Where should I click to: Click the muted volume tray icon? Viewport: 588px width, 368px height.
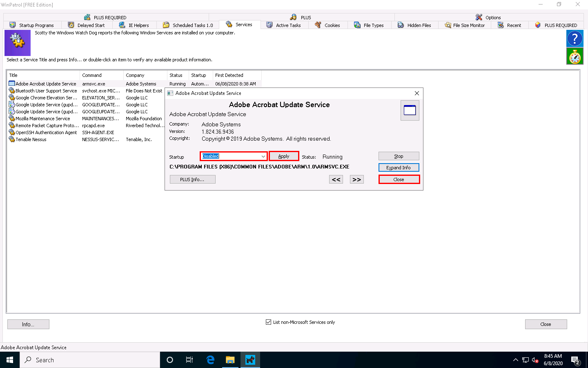(x=535, y=360)
